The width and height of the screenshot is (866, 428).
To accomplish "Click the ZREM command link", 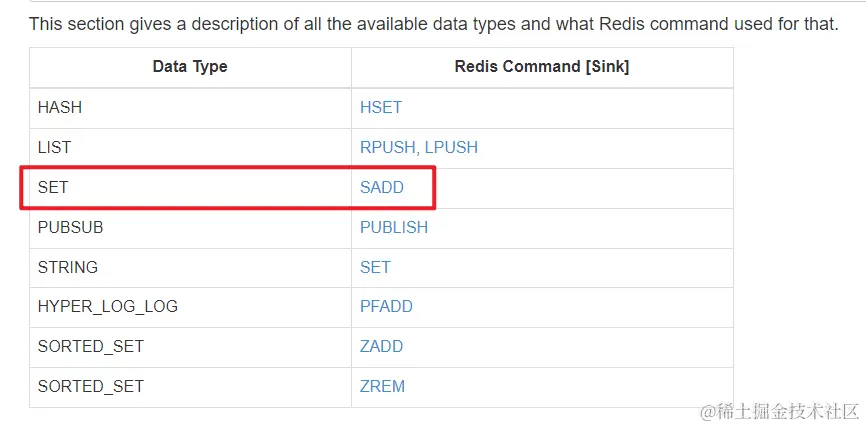I will click(x=383, y=386).
